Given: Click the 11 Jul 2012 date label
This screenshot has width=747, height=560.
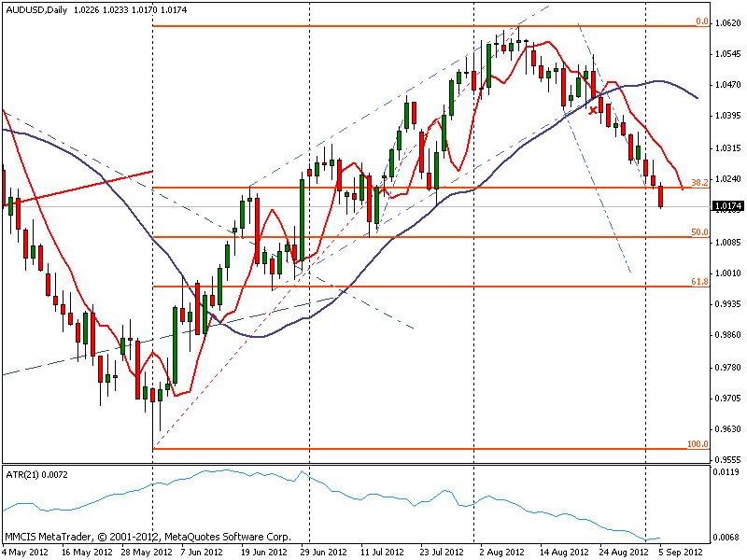Looking at the screenshot, I should point(382,553).
